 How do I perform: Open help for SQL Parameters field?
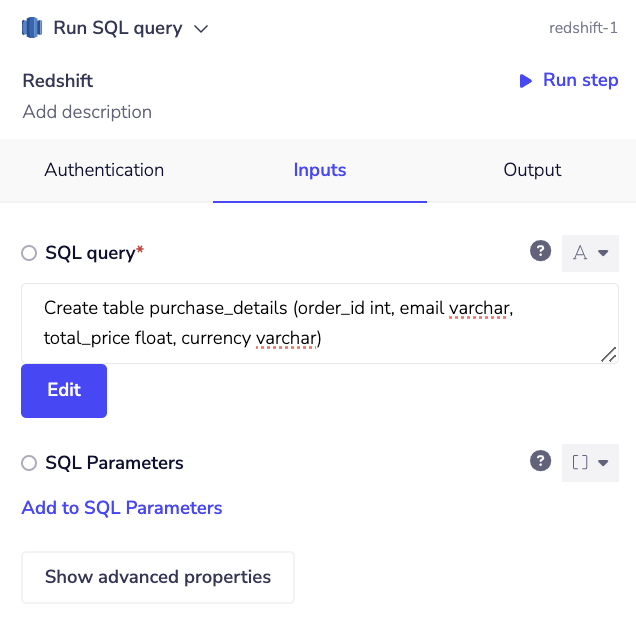pyautogui.click(x=540, y=461)
